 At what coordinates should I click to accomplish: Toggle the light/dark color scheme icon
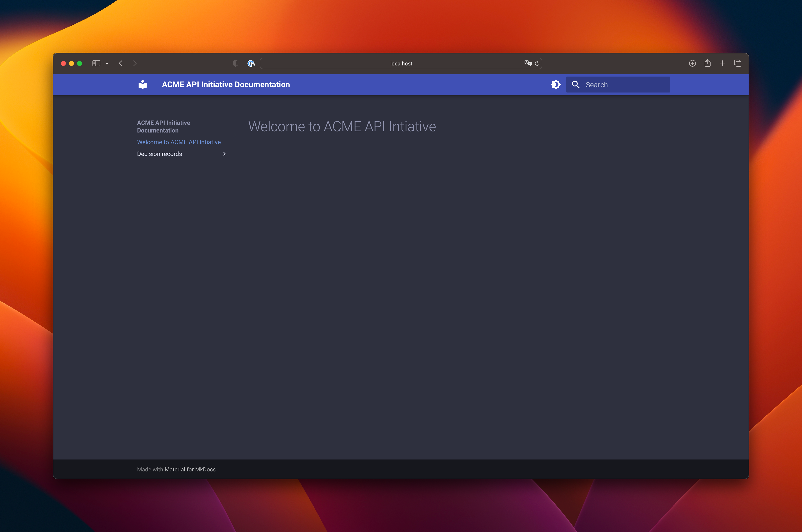pos(555,84)
